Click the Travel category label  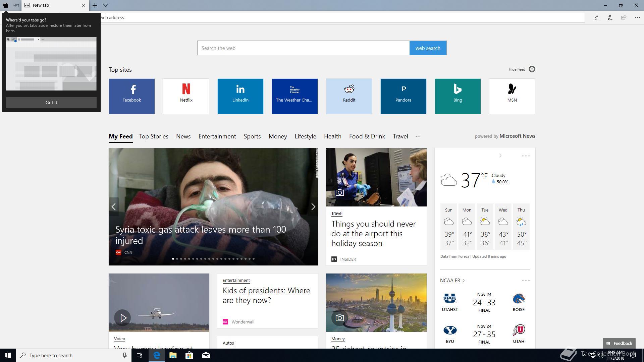[337, 214]
